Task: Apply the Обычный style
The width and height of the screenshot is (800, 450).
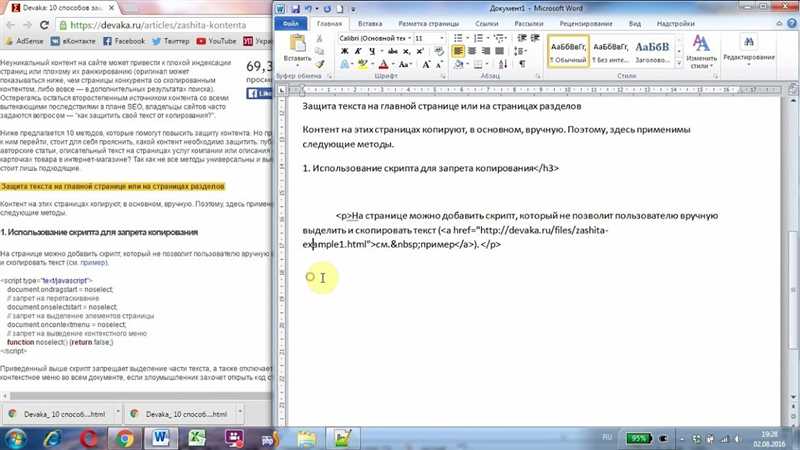Action: coord(568,51)
